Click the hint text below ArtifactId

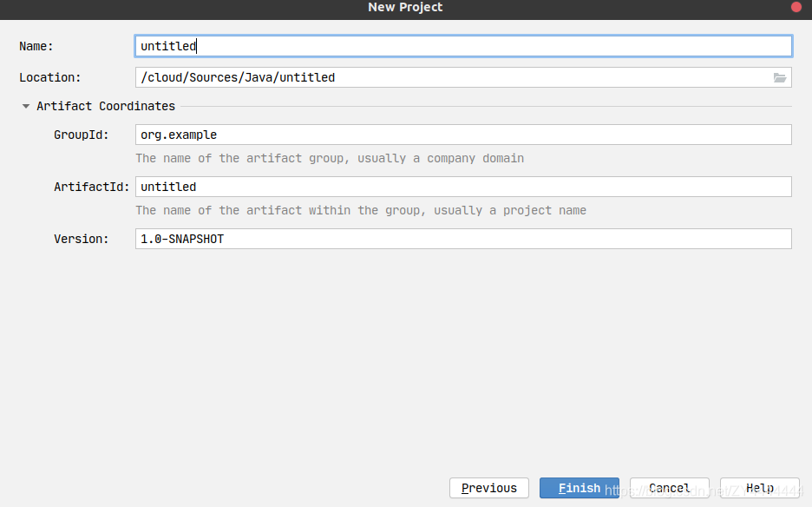pos(361,210)
